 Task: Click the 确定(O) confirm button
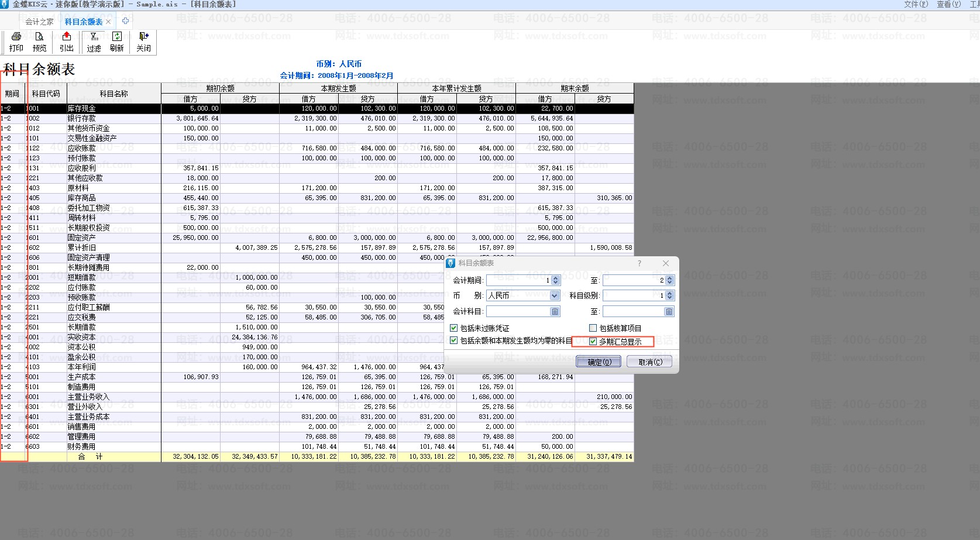599,362
